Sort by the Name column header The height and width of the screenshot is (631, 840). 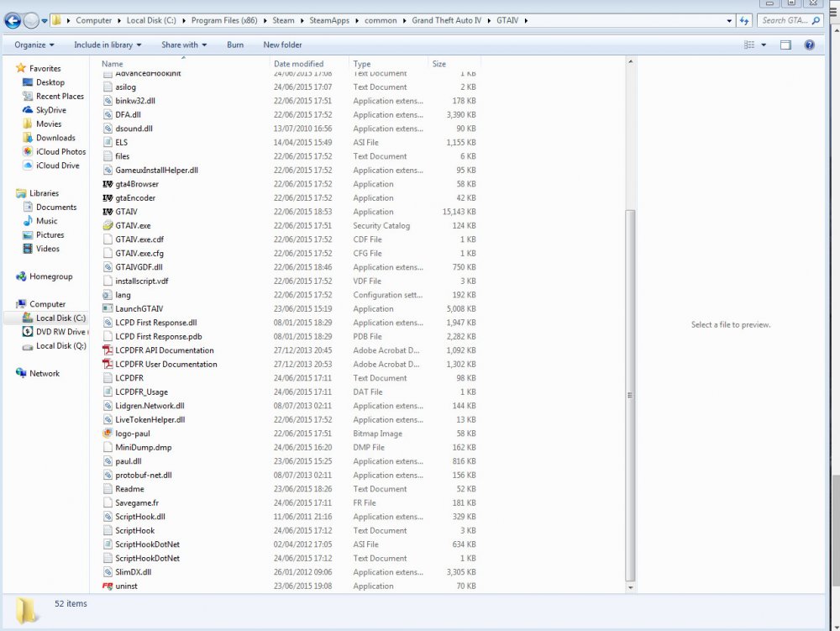185,63
